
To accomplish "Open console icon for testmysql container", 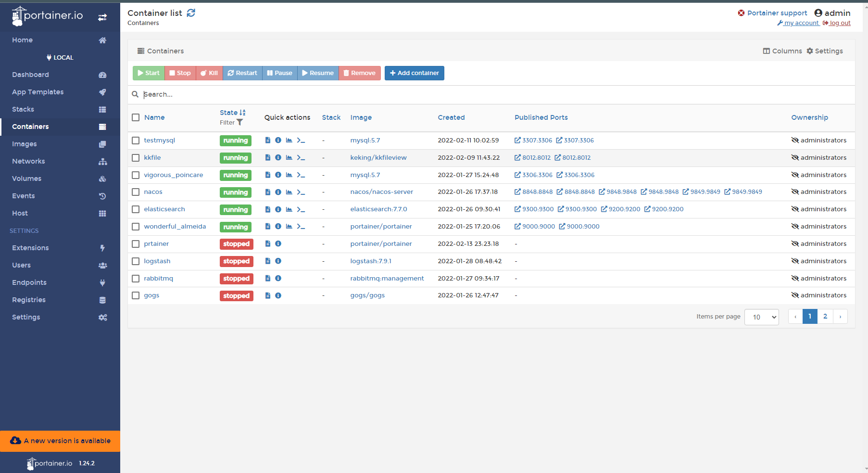I will (301, 141).
